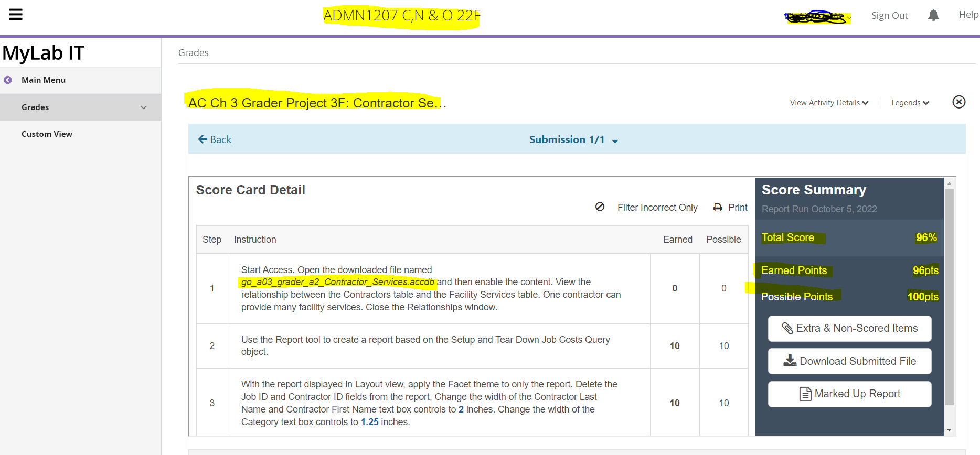Image resolution: width=980 pixels, height=455 pixels.
Task: Click the download icon for Submitted File
Action: click(x=790, y=361)
